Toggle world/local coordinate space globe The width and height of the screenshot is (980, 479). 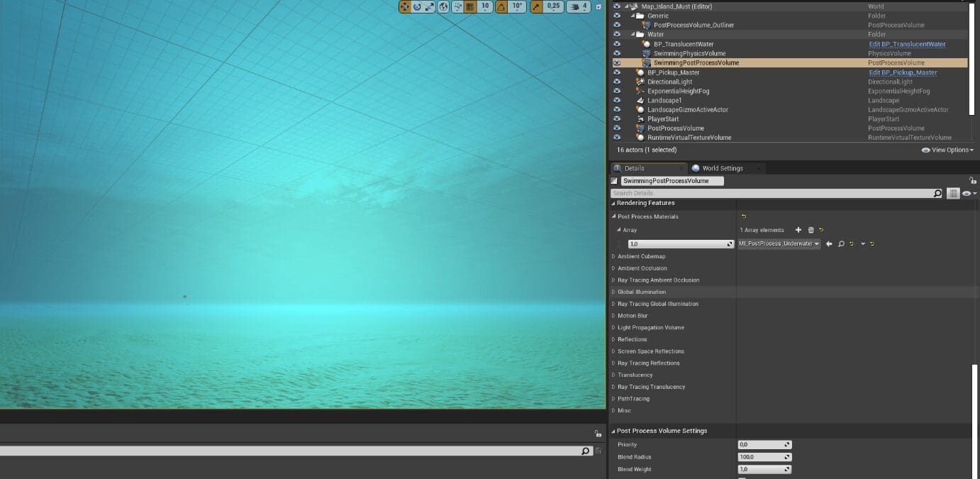[x=444, y=6]
